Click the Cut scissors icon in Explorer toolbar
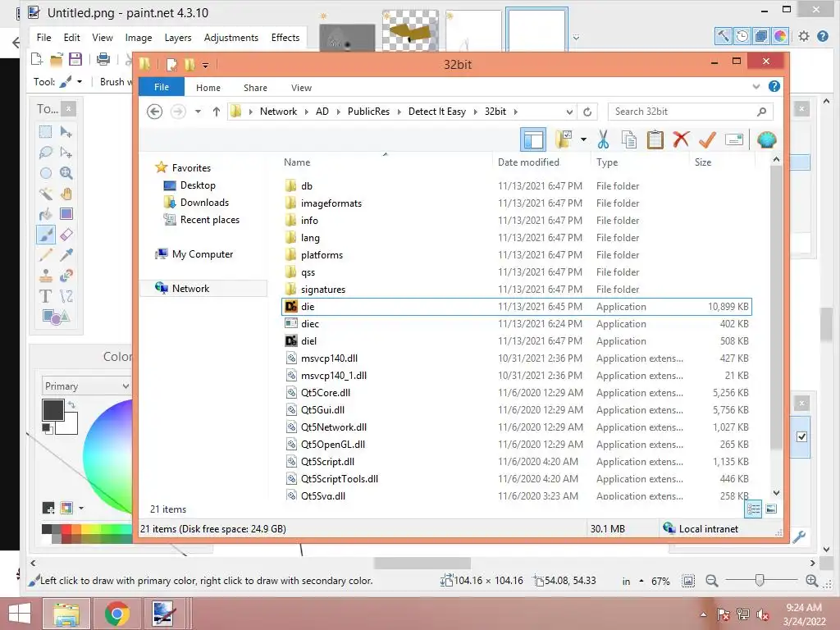840x630 pixels. click(603, 139)
